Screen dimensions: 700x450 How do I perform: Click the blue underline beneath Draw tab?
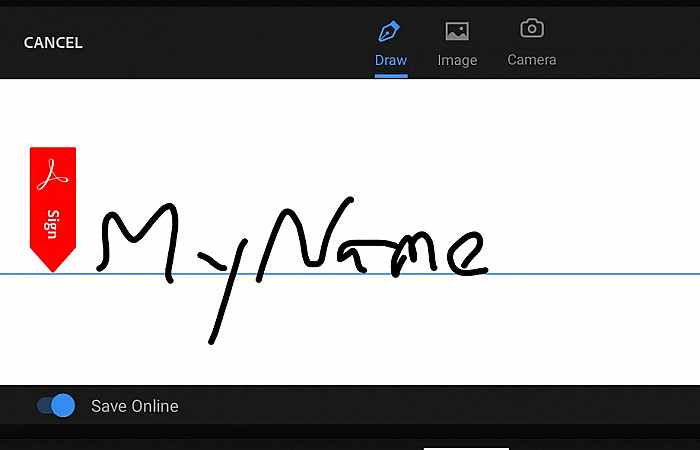[x=390, y=75]
